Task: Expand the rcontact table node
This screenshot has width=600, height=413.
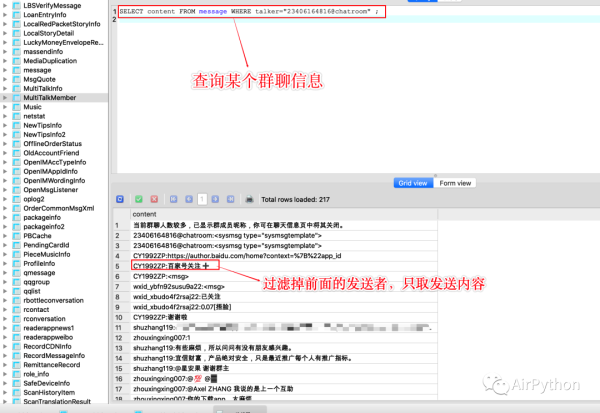Action: click(x=5, y=309)
